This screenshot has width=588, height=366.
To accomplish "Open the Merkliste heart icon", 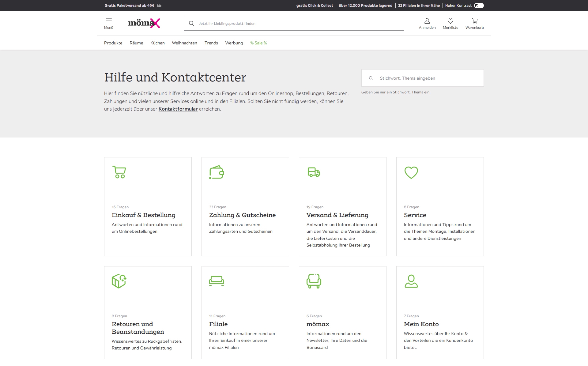I will (x=450, y=21).
